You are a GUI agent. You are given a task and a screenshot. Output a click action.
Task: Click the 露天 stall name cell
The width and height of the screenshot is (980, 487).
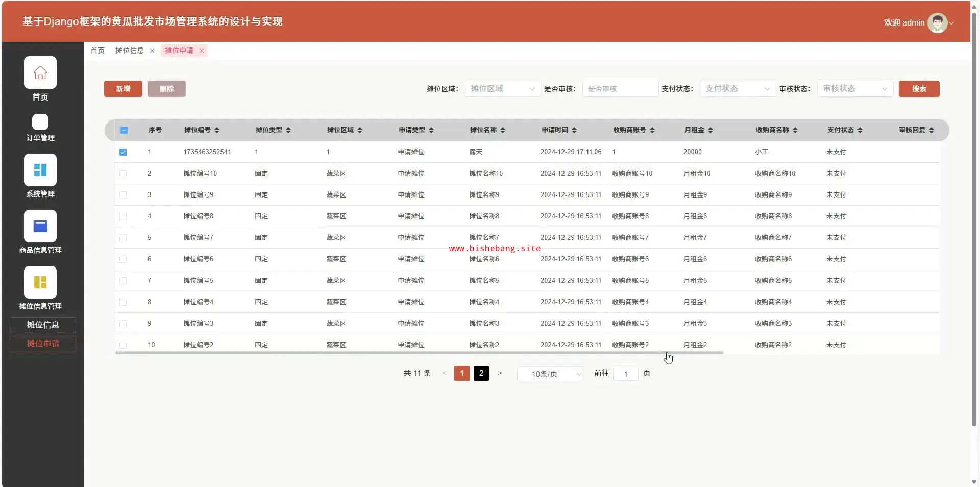pos(476,152)
